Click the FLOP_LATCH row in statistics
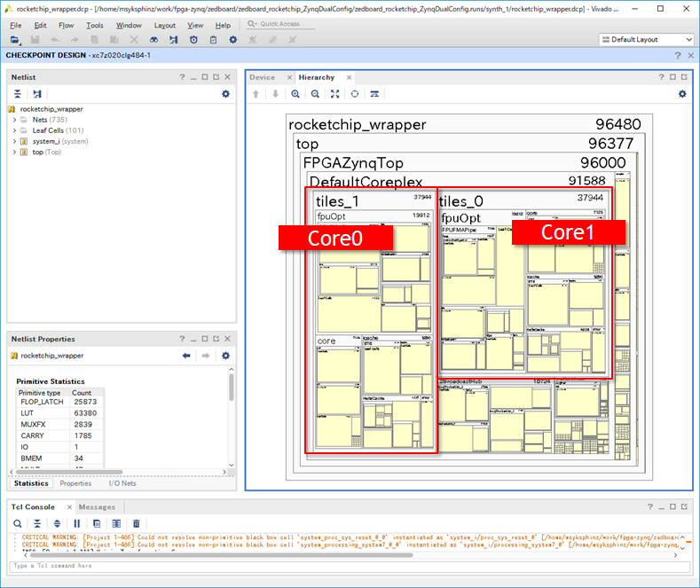Viewport: 700px width, 588px height. pos(60,402)
